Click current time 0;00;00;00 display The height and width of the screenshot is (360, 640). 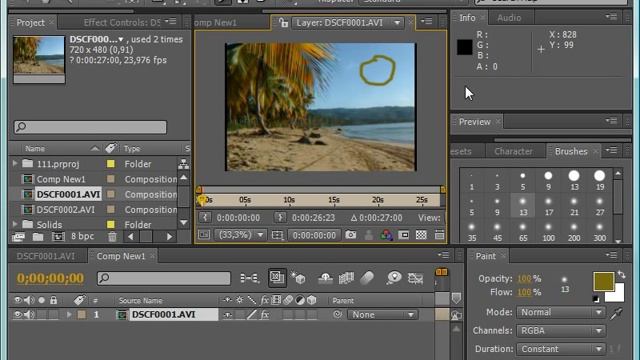(x=50, y=278)
